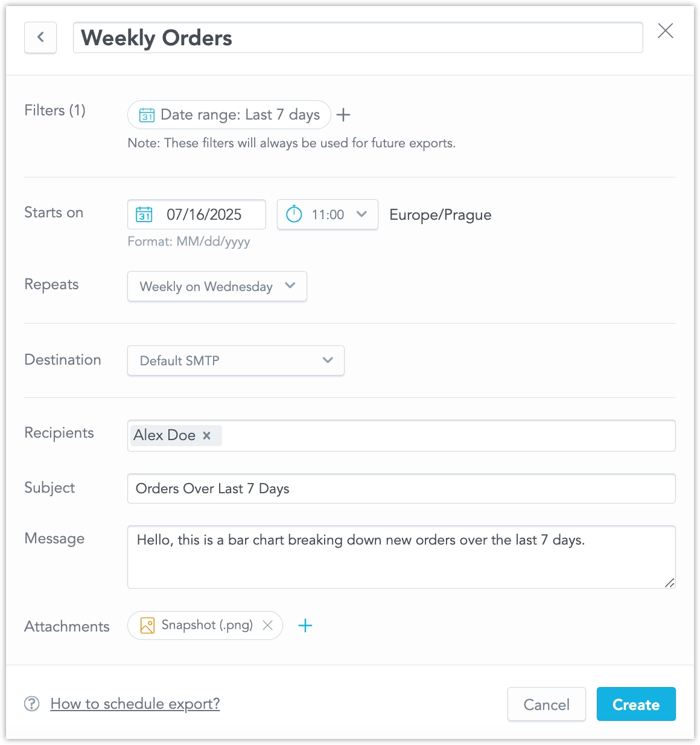The width and height of the screenshot is (700, 745).
Task: Expand the time picker chevron beside 11:00
Action: [x=361, y=214]
